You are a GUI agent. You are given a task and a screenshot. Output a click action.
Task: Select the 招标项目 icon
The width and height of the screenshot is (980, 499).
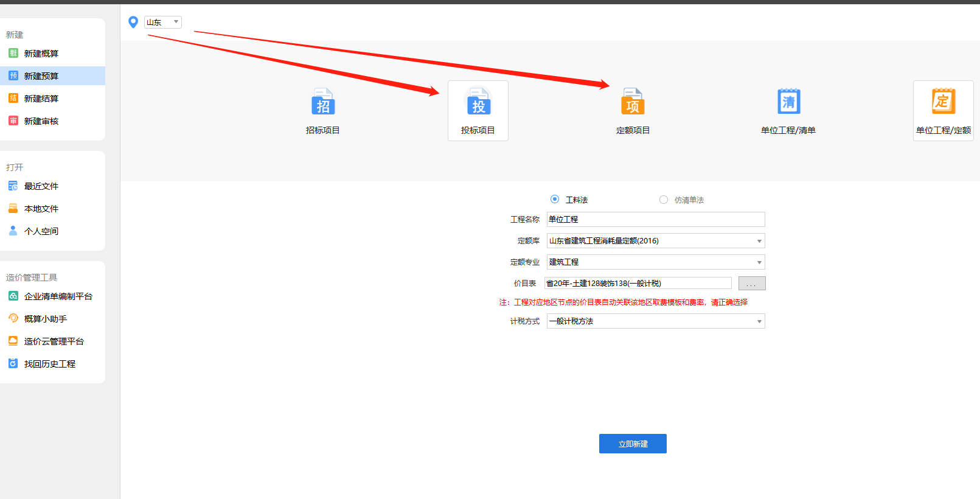[x=323, y=102]
